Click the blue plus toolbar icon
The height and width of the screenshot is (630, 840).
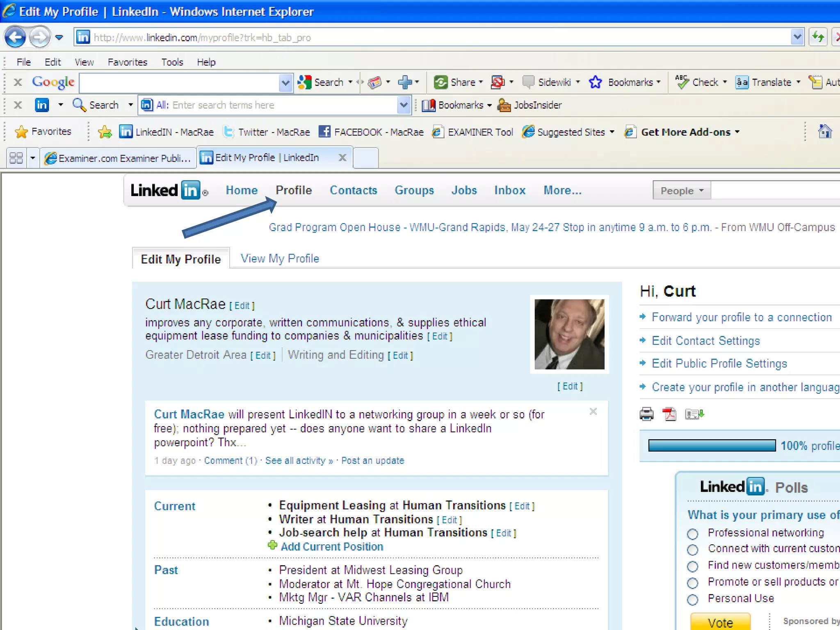(x=405, y=82)
